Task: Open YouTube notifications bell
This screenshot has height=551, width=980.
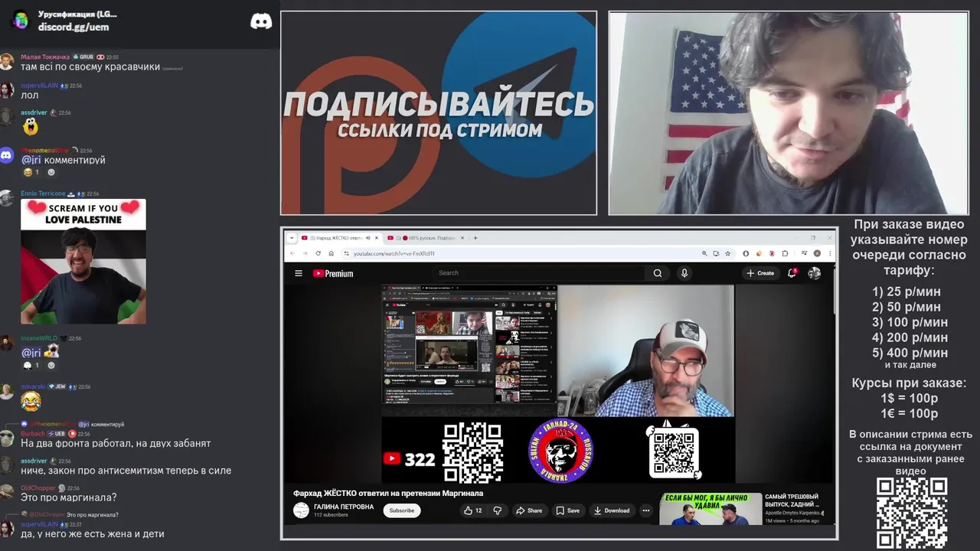Action: [792, 272]
